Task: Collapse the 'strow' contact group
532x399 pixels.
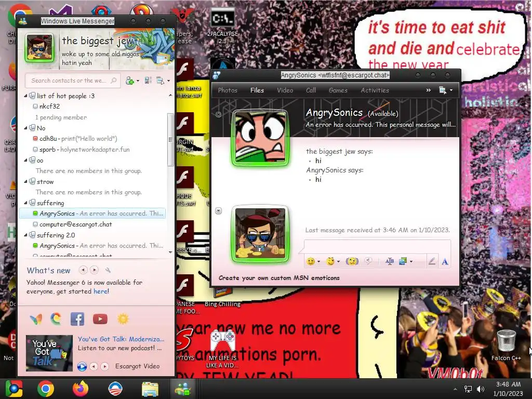Action: tap(26, 182)
